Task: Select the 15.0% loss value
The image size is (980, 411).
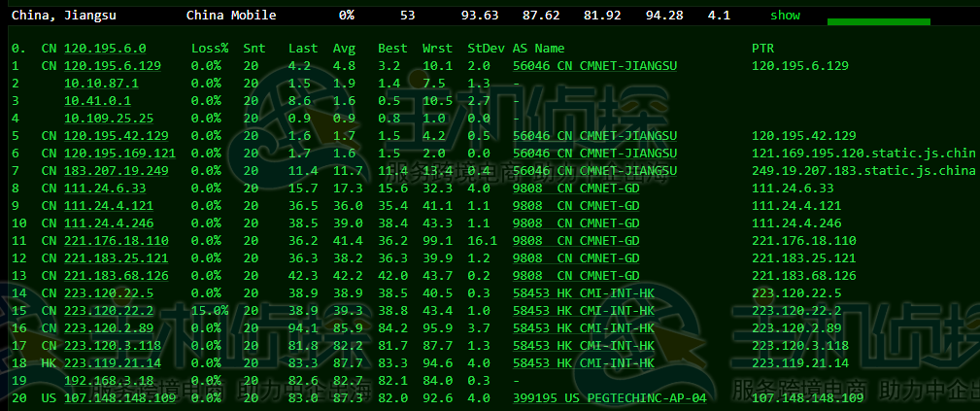Action: [x=210, y=311]
